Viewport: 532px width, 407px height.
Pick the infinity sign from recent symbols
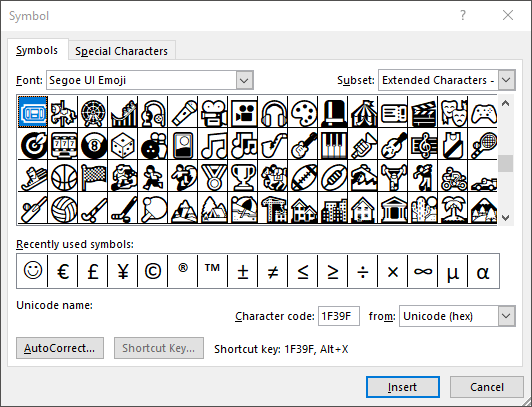423,271
